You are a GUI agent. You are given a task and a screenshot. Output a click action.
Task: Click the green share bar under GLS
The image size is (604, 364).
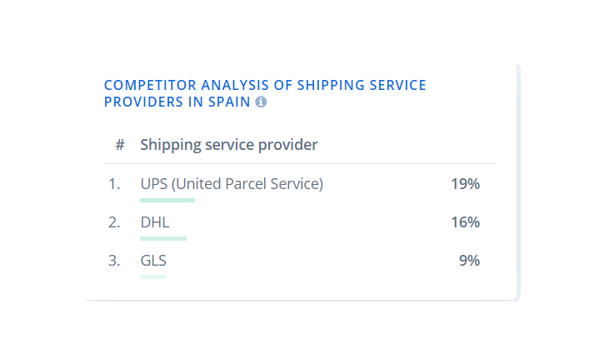[152, 277]
